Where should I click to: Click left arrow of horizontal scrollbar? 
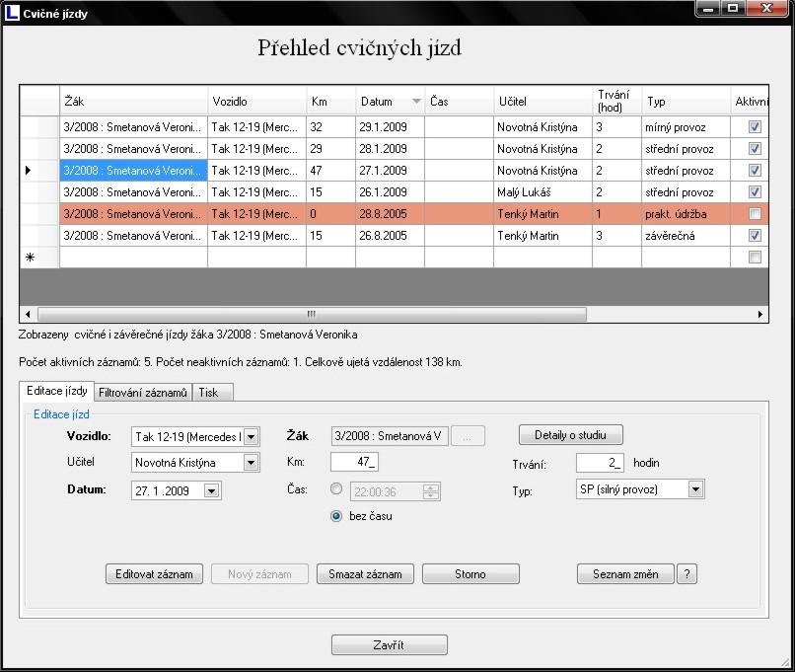[x=28, y=314]
